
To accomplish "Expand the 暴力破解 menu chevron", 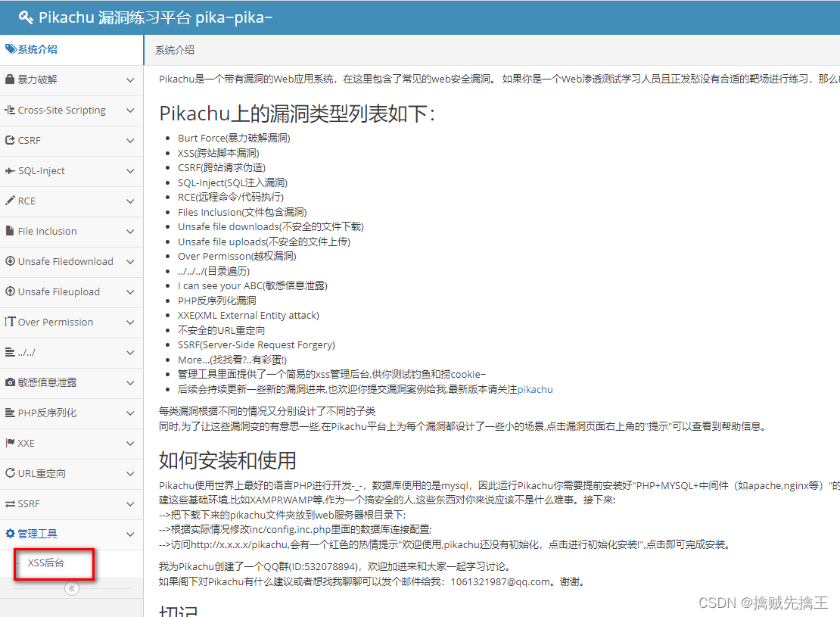I will (x=130, y=80).
